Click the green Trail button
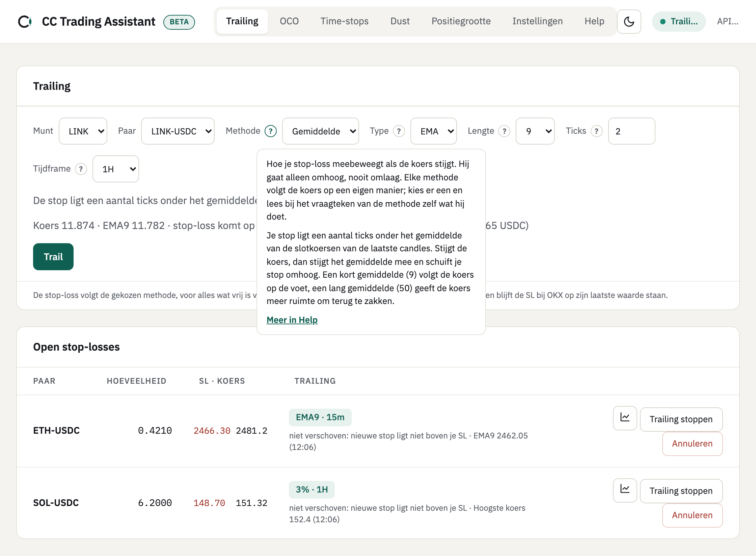756x556 pixels. (x=53, y=257)
